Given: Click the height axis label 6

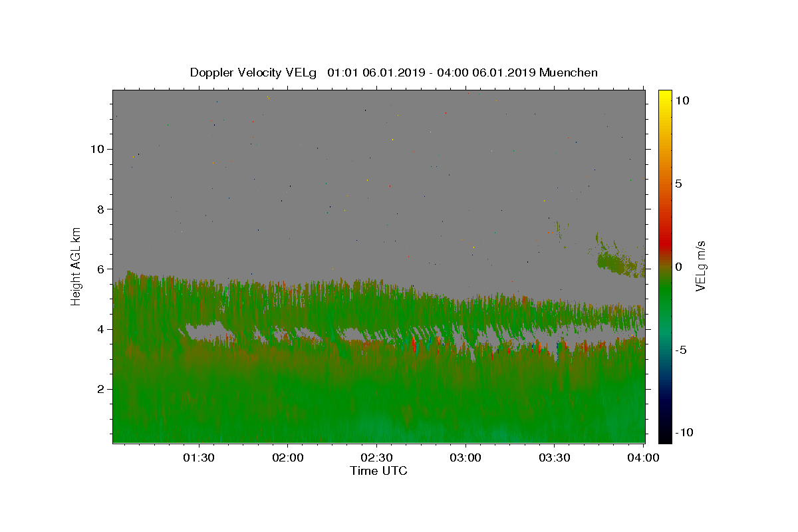Looking at the screenshot, I should pyautogui.click(x=101, y=269).
